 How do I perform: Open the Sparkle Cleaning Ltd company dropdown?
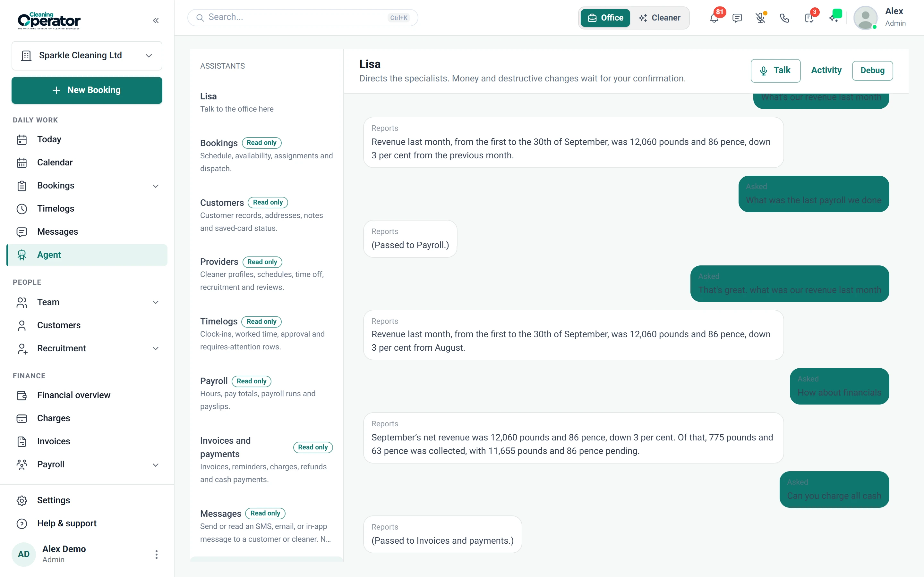pos(87,56)
